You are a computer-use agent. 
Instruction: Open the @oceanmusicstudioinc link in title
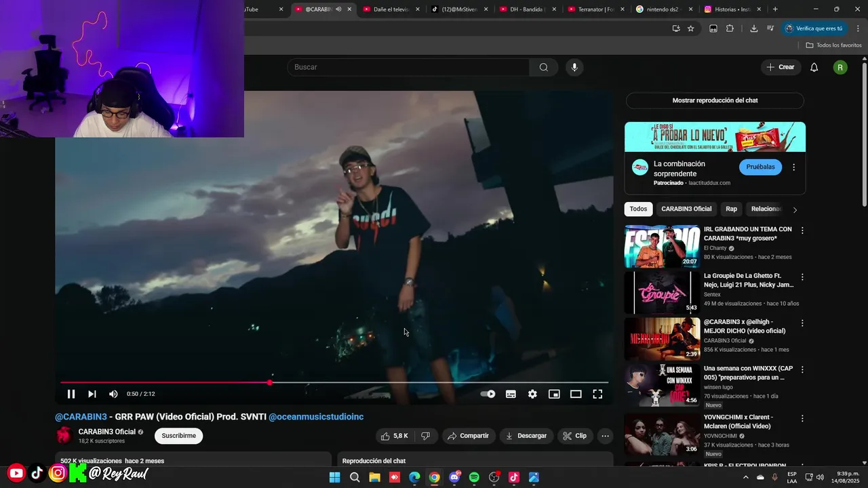pyautogui.click(x=316, y=417)
